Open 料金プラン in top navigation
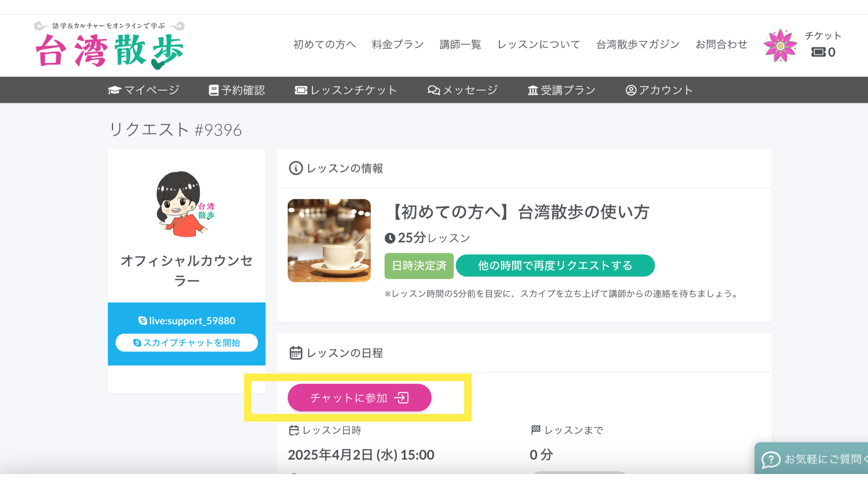The width and height of the screenshot is (868, 488). pyautogui.click(x=398, y=44)
